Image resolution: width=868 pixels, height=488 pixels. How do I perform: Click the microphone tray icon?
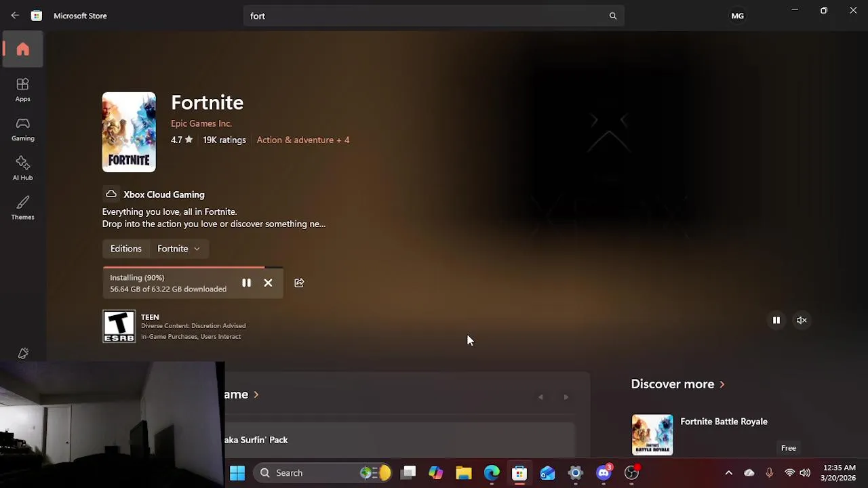[769, 472]
